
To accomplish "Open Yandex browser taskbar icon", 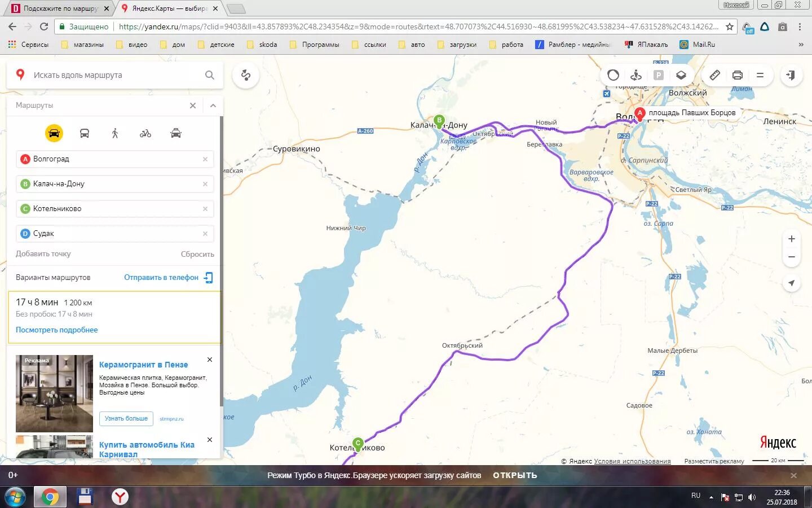I will 120,497.
